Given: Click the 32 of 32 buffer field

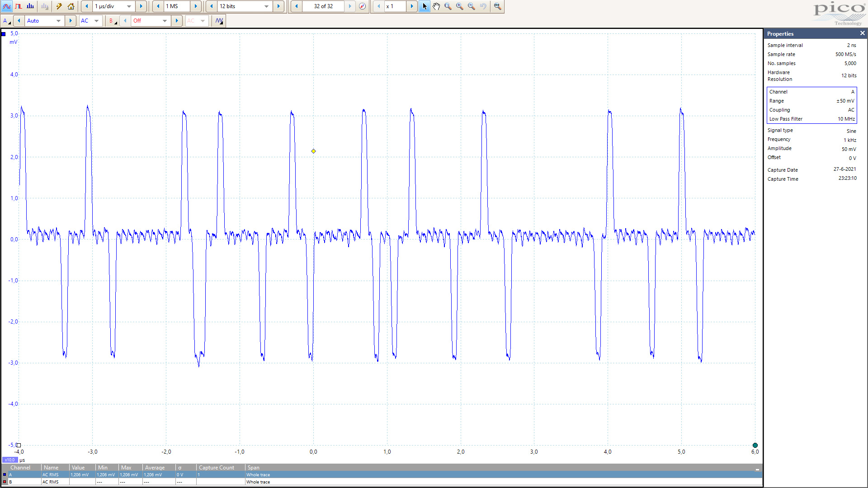Looking at the screenshot, I should 323,6.
